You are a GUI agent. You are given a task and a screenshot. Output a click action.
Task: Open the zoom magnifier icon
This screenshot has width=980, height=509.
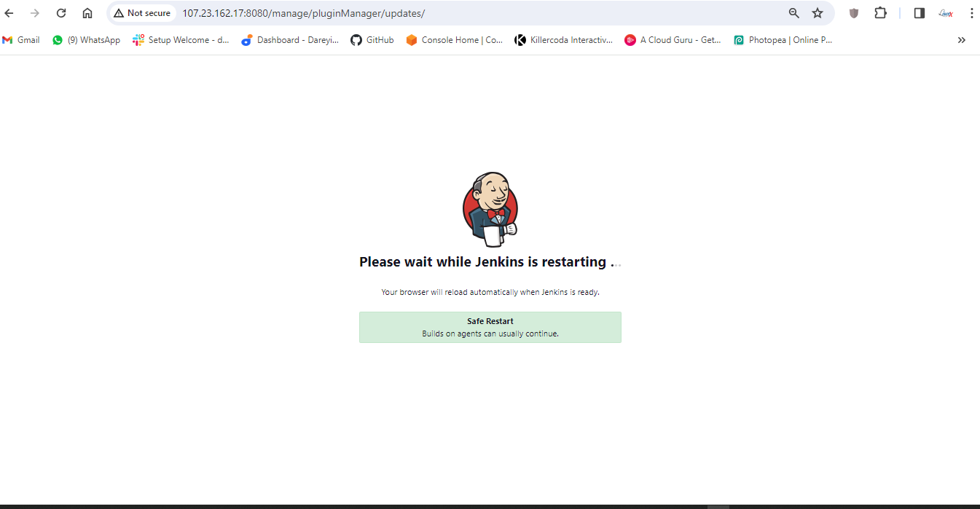pyautogui.click(x=794, y=13)
